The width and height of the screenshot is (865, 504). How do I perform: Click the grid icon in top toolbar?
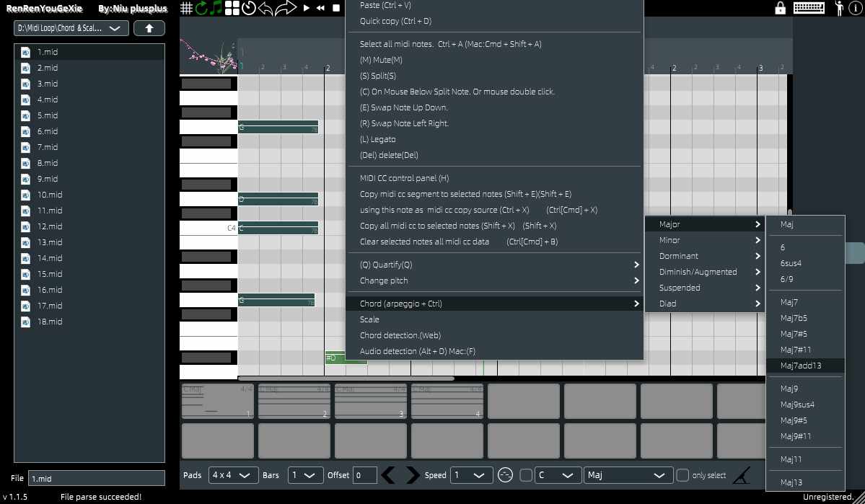click(186, 8)
